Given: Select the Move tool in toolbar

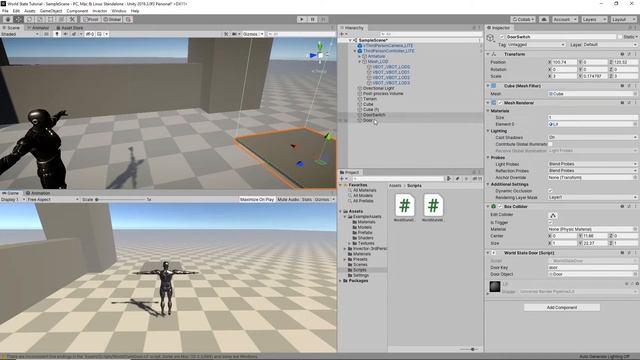Looking at the screenshot, I should 19,19.
